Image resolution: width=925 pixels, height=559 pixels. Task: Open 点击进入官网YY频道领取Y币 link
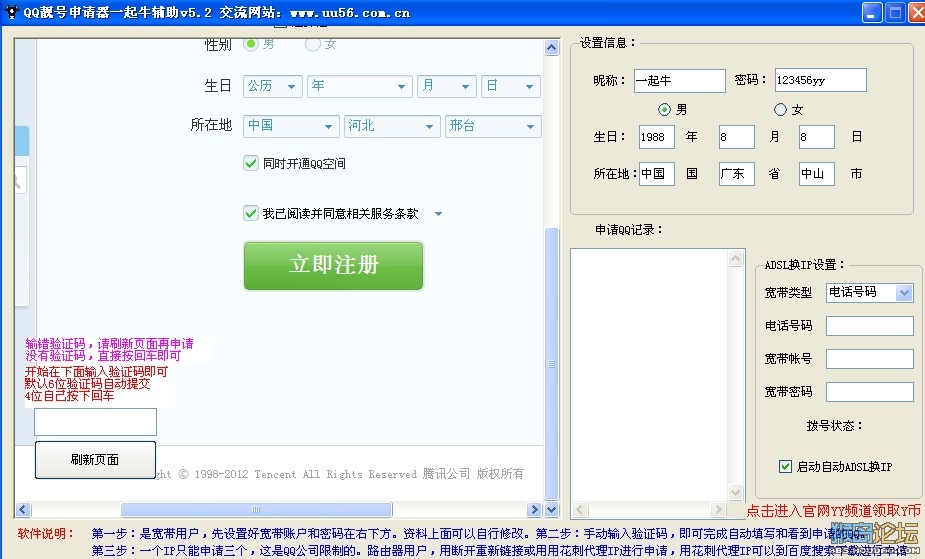point(834,511)
